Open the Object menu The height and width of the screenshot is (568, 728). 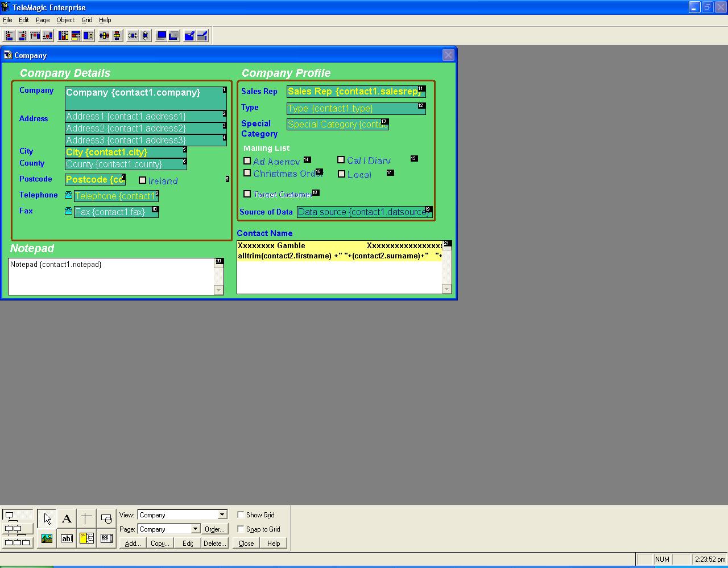[65, 20]
